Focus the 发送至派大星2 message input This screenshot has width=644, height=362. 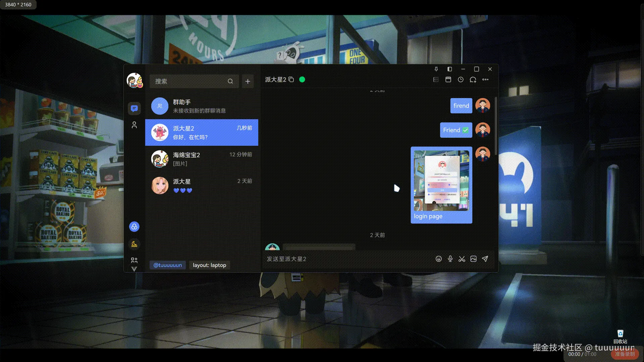(x=347, y=259)
